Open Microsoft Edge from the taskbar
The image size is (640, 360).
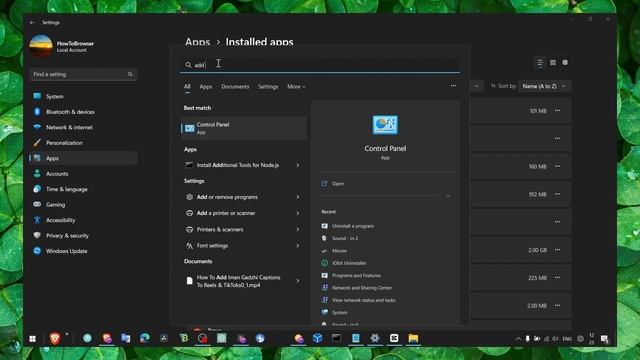tap(145, 338)
